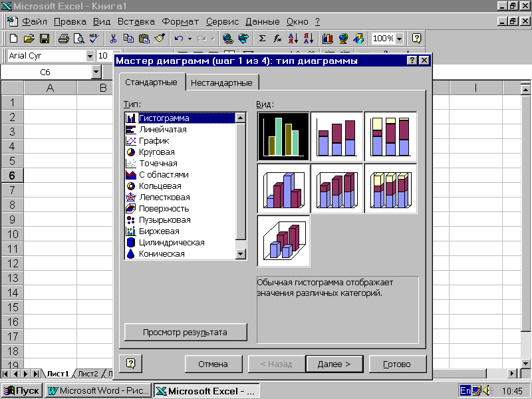Expand the Arial Cyr font dropdown
532x399 pixels.
[90, 56]
